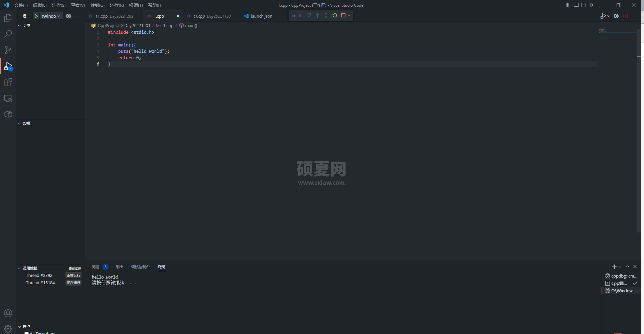Click Step Out in the debug toolbar
The image size is (644, 334).
[326, 15]
